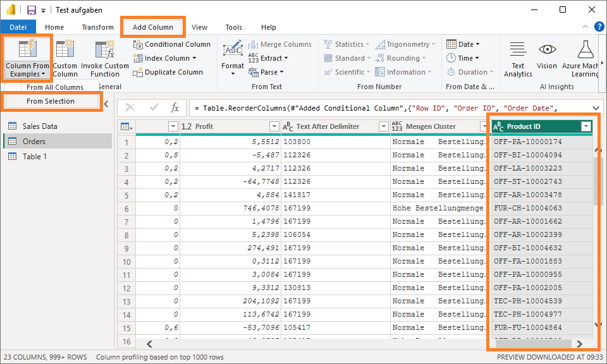Screen dimensions: 607x364
Task: Open the Statistics menu
Action: [x=346, y=44]
